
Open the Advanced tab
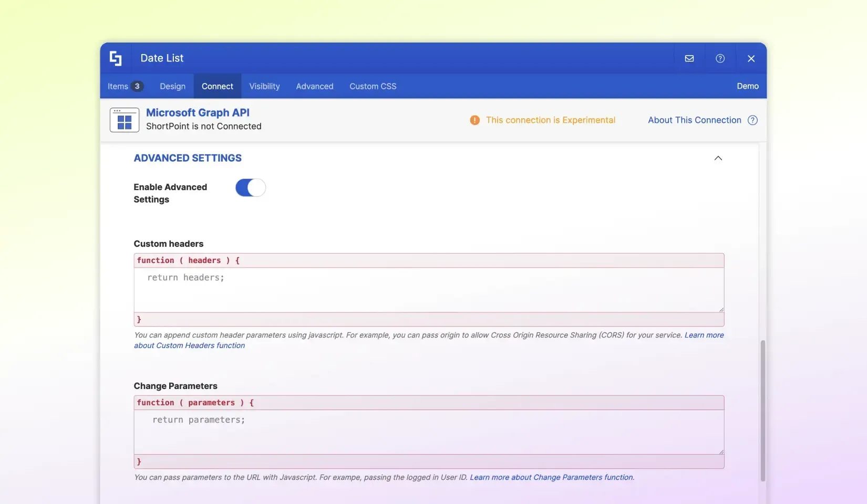[315, 86]
